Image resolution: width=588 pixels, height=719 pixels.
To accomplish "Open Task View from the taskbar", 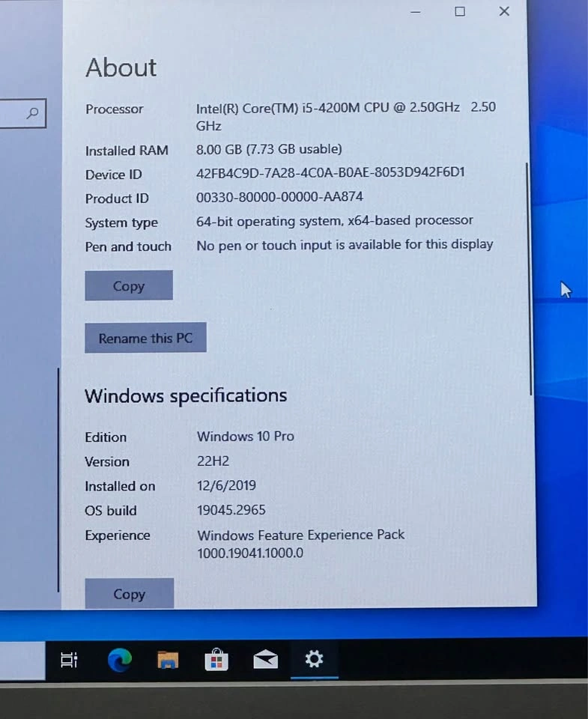I will pos(69,660).
